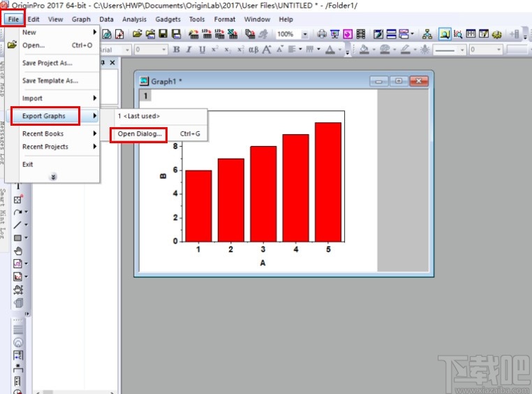Open the Analysis menu
The height and width of the screenshot is (394, 532).
tap(134, 20)
